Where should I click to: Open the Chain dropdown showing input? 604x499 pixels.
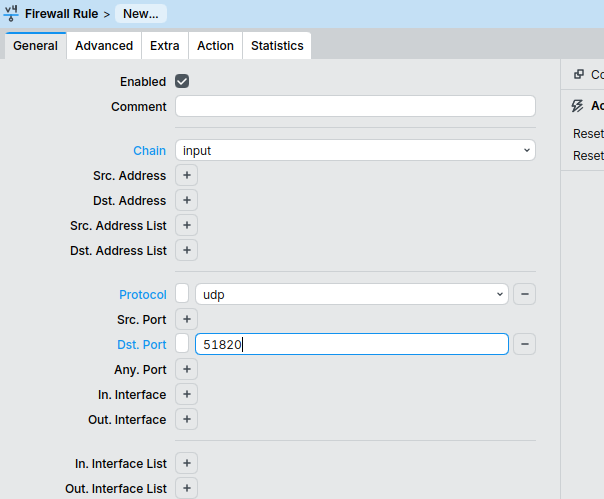click(x=355, y=150)
